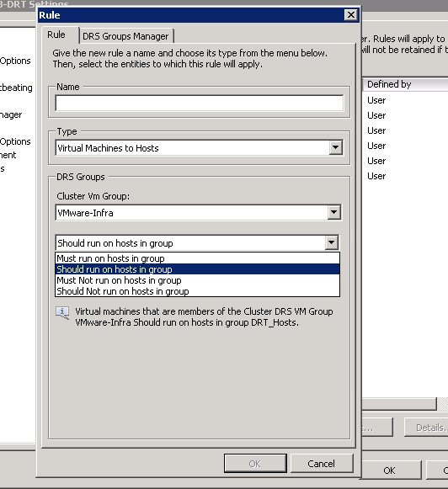Click the first User entry in Defined by column
Screen dimensions: 448x489
[x=376, y=100]
